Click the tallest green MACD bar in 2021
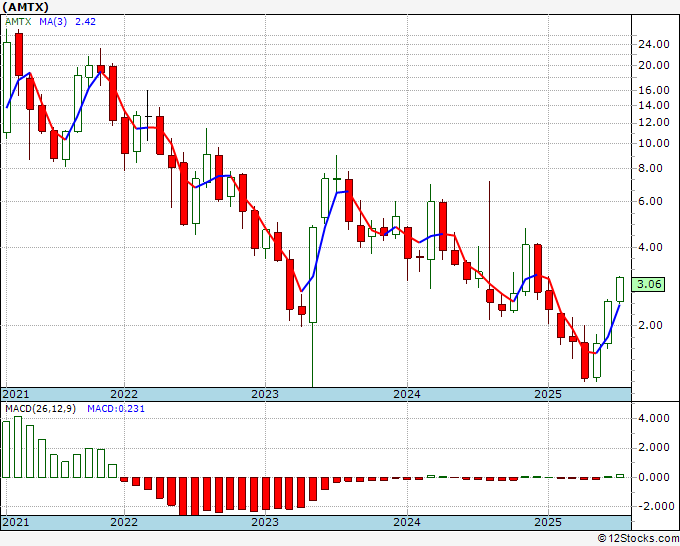 pos(18,447)
